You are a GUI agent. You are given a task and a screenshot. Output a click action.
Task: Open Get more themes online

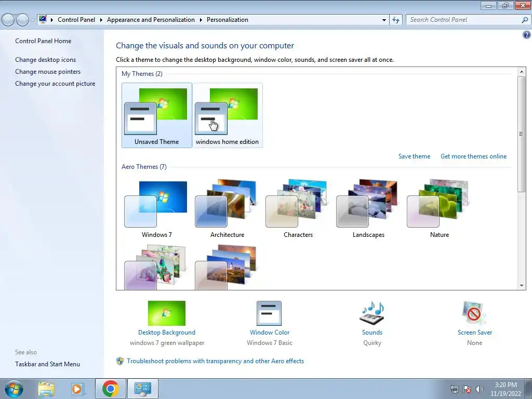point(474,156)
